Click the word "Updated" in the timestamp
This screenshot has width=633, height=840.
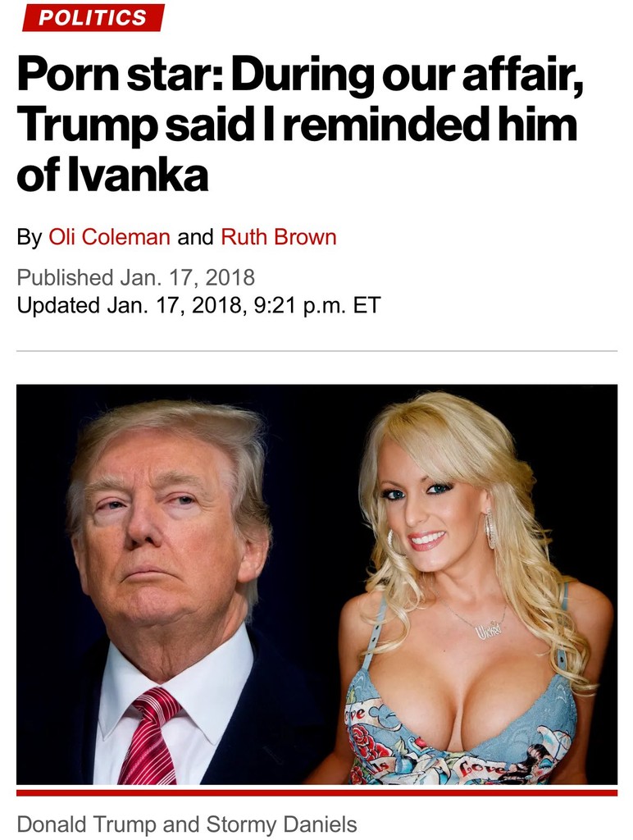click(x=58, y=305)
